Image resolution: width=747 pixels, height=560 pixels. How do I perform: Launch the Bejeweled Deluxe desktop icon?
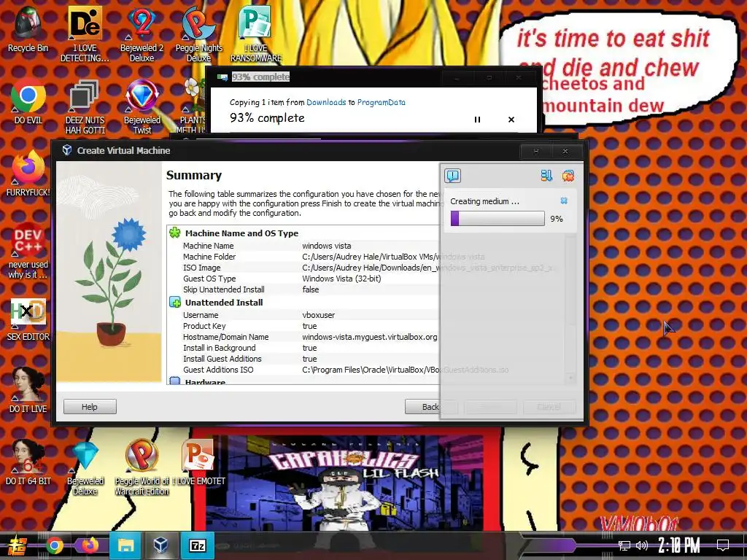tap(85, 467)
